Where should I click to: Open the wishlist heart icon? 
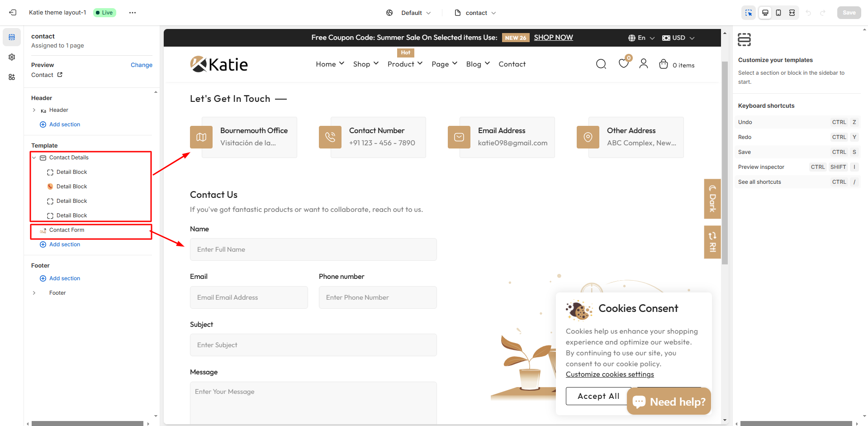[x=623, y=64]
